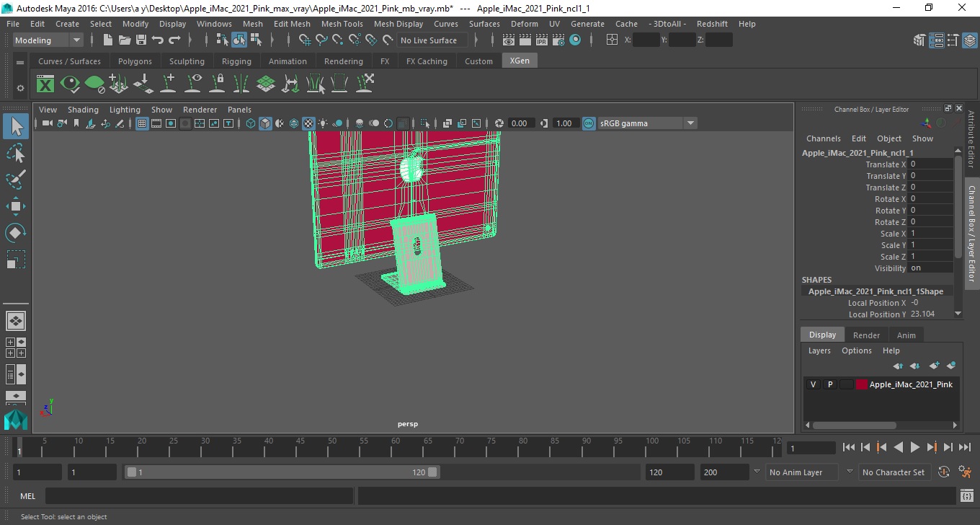The width and height of the screenshot is (980, 525).
Task: Click Play backwards button
Action: tap(898, 448)
